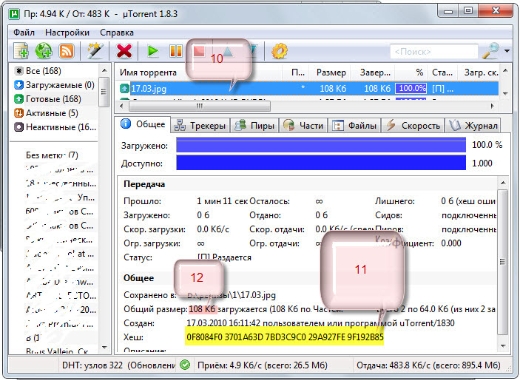The height and width of the screenshot is (380, 520).
Task: Stop torrent with red square icon
Action: (x=199, y=52)
